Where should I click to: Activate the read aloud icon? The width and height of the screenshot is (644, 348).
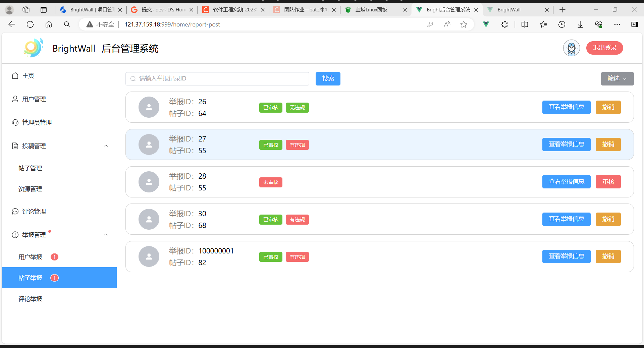[447, 24]
